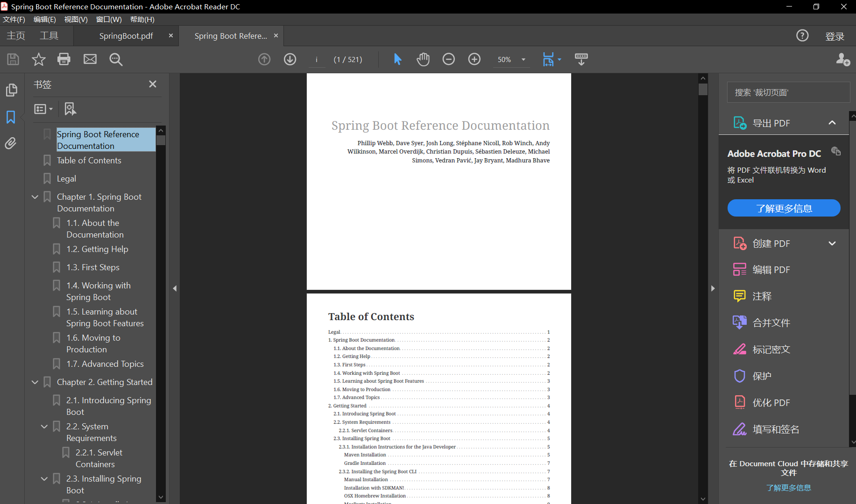Zoom out with the minus icon
The height and width of the screenshot is (504, 856).
click(449, 59)
